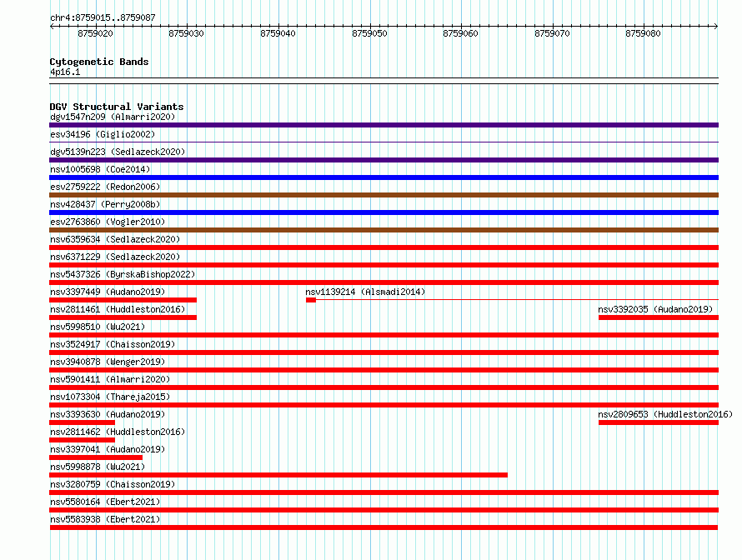The width and height of the screenshot is (742, 560).
Task: Select the blue bar under nsv428437
Action: [x=384, y=212]
